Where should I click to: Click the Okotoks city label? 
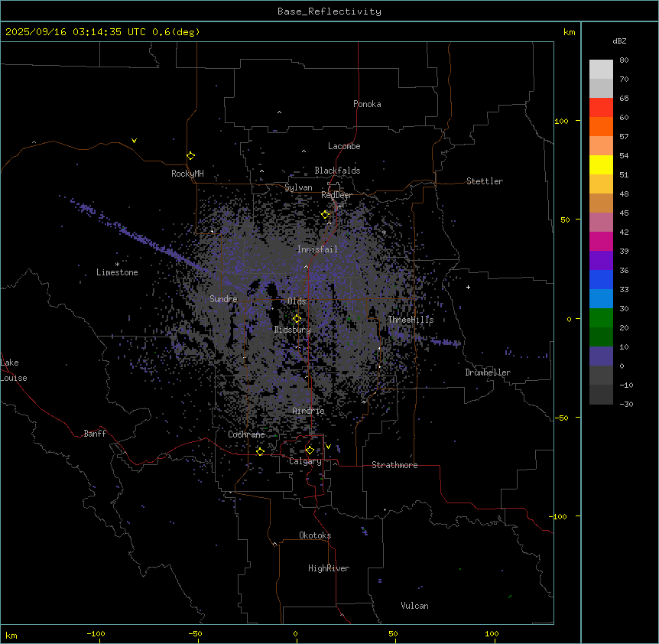click(x=315, y=535)
